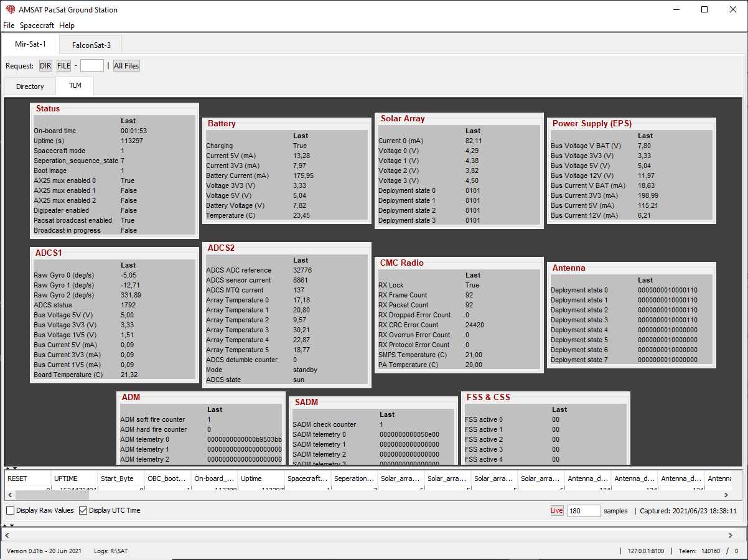The width and height of the screenshot is (748, 560).
Task: Select the Mir-Sat-1 tab
Action: point(30,45)
